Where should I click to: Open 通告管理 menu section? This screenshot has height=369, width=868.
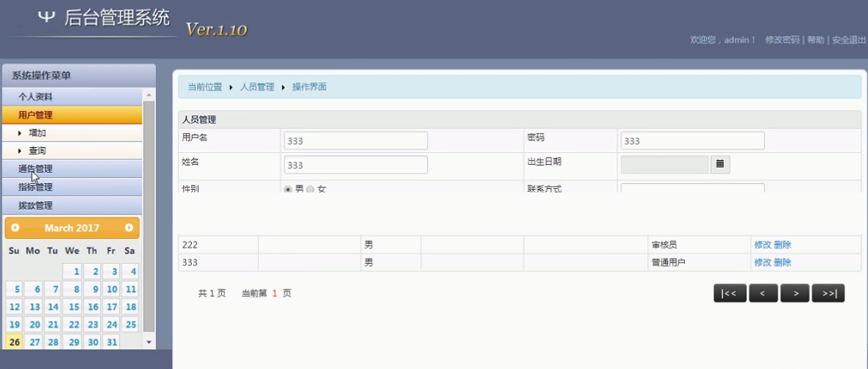(x=72, y=169)
